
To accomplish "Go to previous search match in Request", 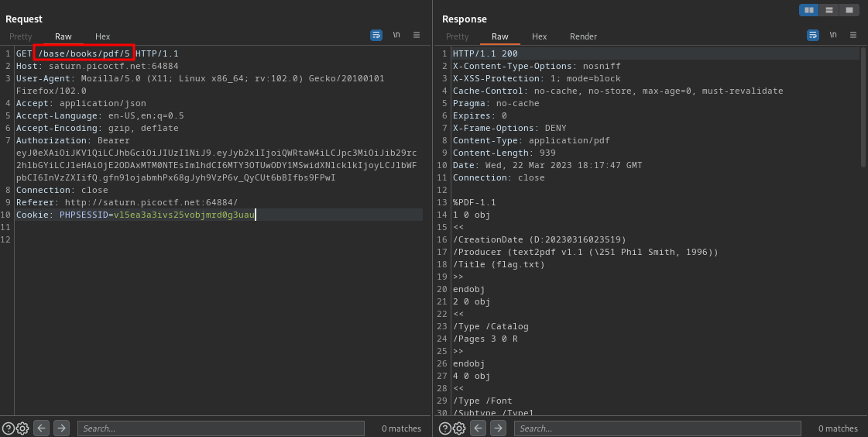I will pos(42,428).
